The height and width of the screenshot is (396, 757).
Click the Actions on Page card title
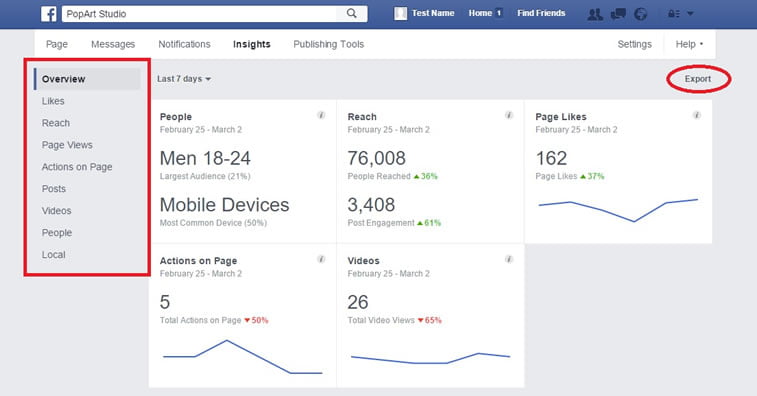click(x=198, y=261)
